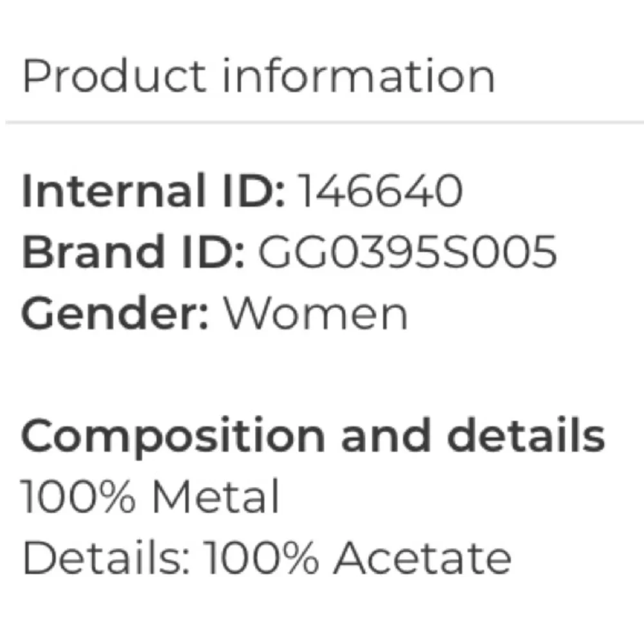The height and width of the screenshot is (644, 644).
Task: Click the Details: label text
Action: coord(106,557)
